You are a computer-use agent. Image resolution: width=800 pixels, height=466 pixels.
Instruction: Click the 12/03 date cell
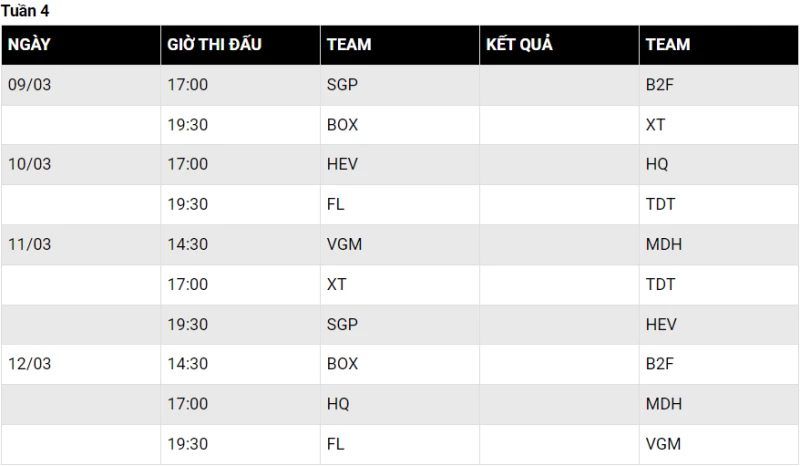click(x=30, y=365)
